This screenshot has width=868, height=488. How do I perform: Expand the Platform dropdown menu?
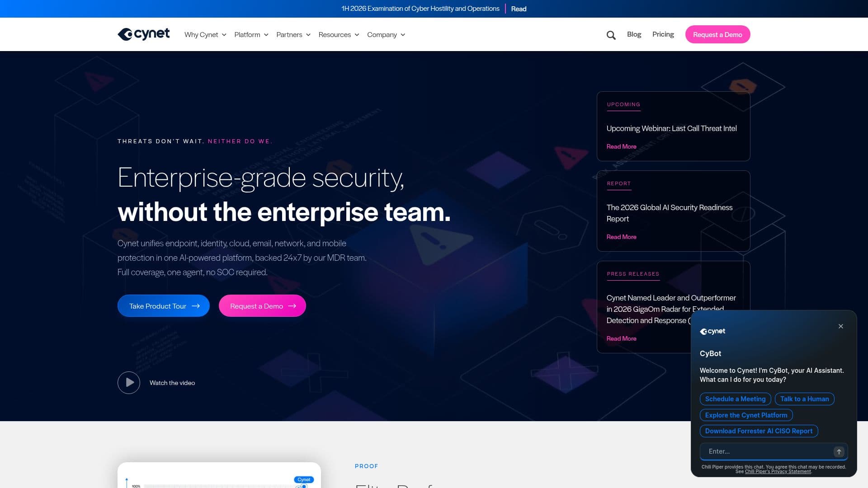251,35
